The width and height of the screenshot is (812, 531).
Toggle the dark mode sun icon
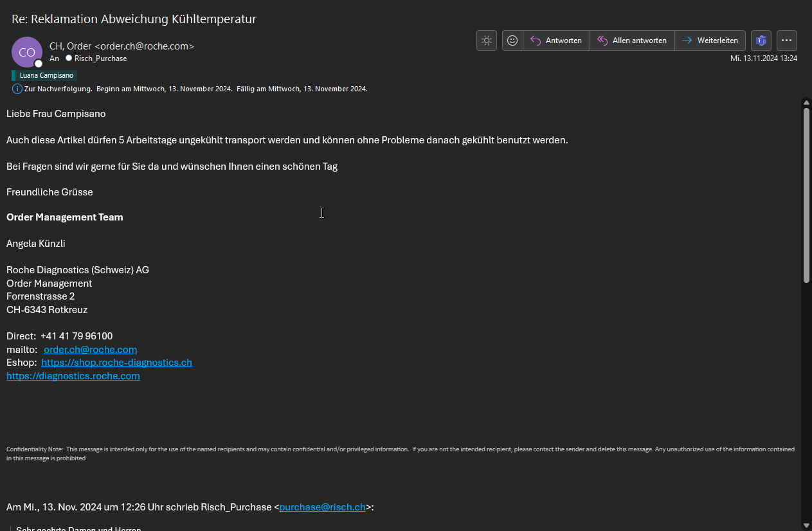[x=487, y=40]
